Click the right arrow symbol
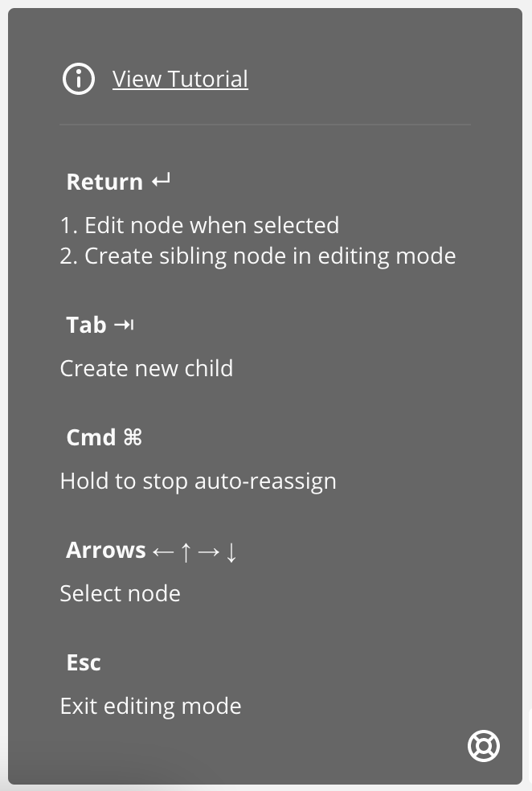532x791 pixels. tap(208, 551)
